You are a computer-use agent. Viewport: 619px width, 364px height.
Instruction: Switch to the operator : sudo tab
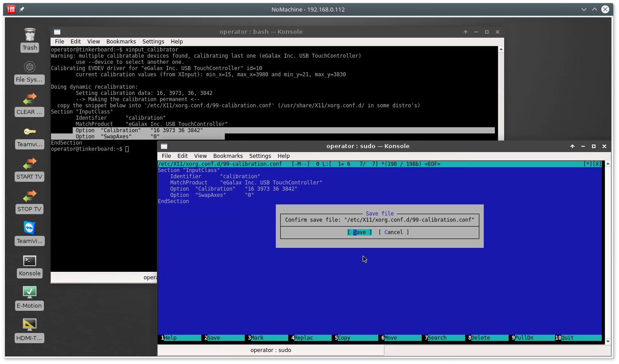[x=270, y=350]
